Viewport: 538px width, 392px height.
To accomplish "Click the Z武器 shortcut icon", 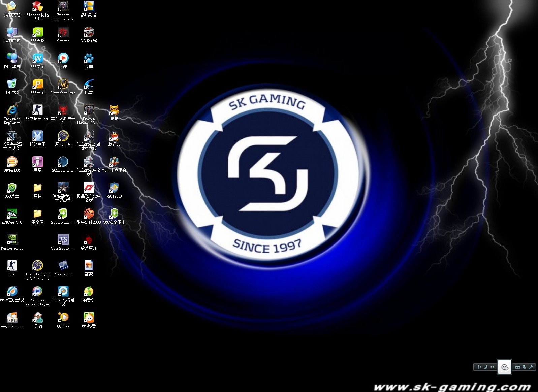I will [37, 318].
